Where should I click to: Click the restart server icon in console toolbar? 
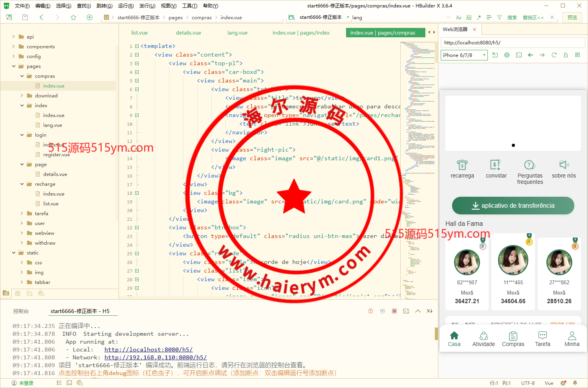click(x=383, y=311)
